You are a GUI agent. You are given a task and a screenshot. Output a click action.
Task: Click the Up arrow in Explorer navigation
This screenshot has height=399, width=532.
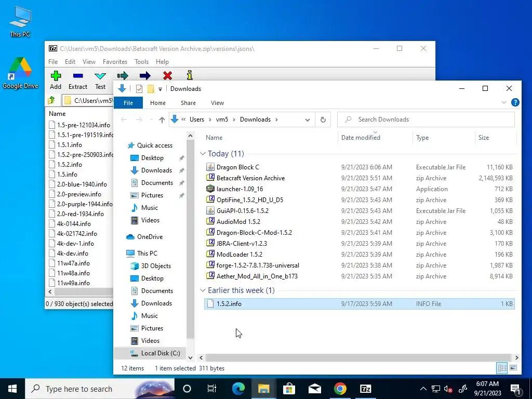point(162,119)
